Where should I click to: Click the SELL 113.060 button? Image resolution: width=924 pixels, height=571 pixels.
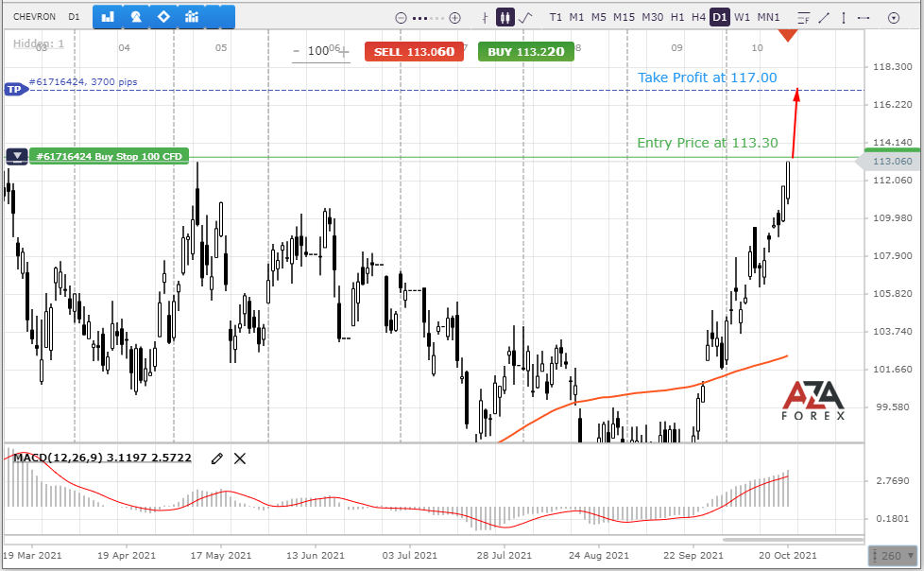point(414,52)
